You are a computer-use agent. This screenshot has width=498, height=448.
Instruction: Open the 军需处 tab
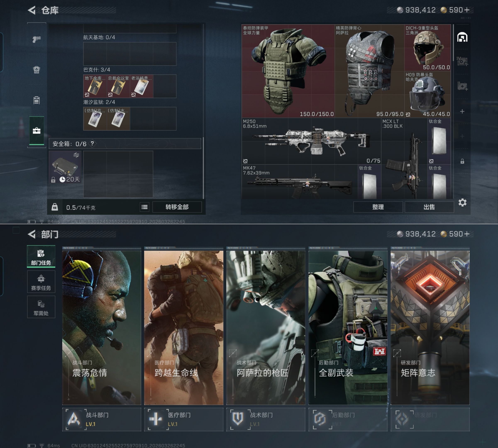[41, 307]
